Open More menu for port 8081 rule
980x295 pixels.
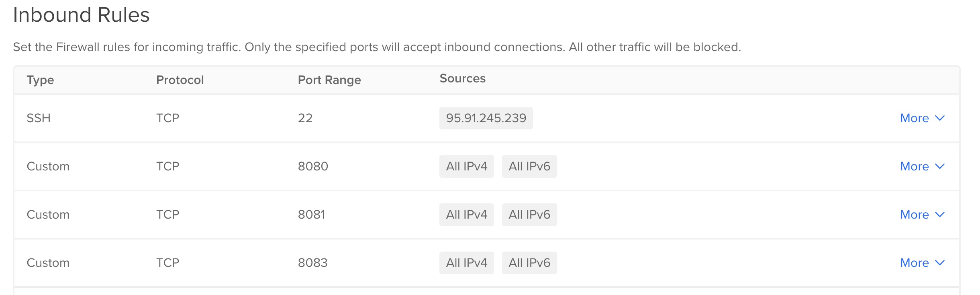(922, 215)
